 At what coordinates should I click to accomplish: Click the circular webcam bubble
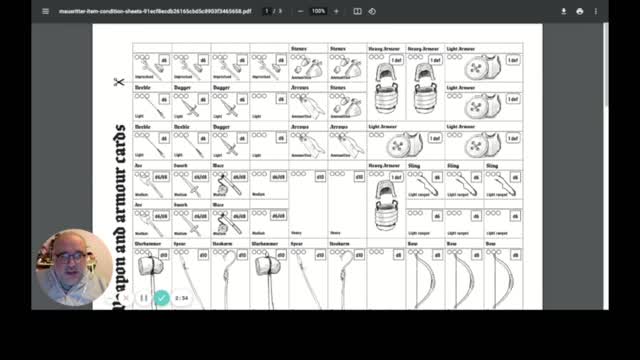pos(74,267)
